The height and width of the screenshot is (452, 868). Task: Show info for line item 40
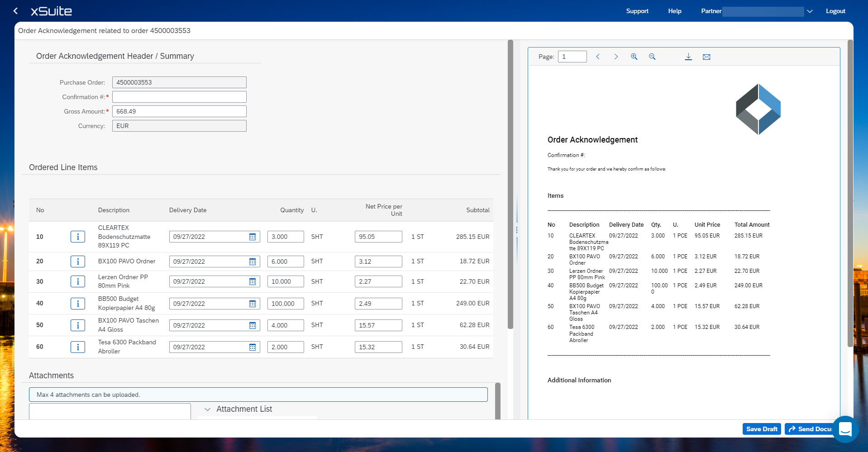tap(78, 304)
